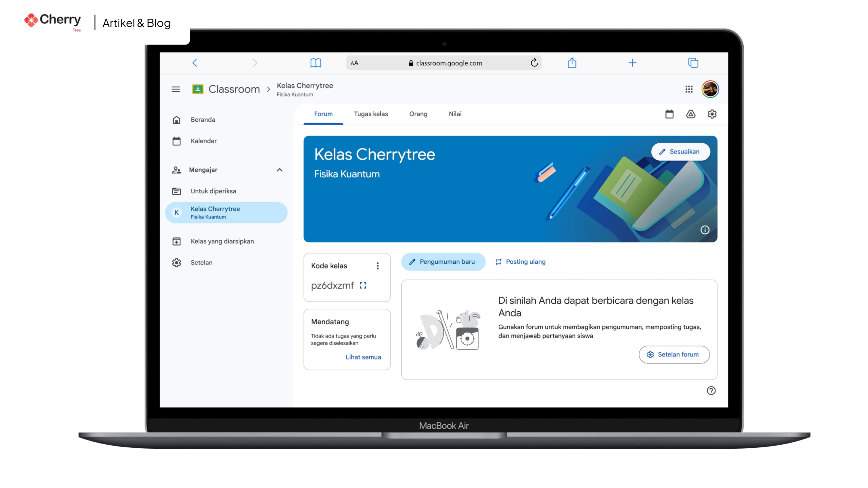Click Pengumuman baru button

click(443, 262)
